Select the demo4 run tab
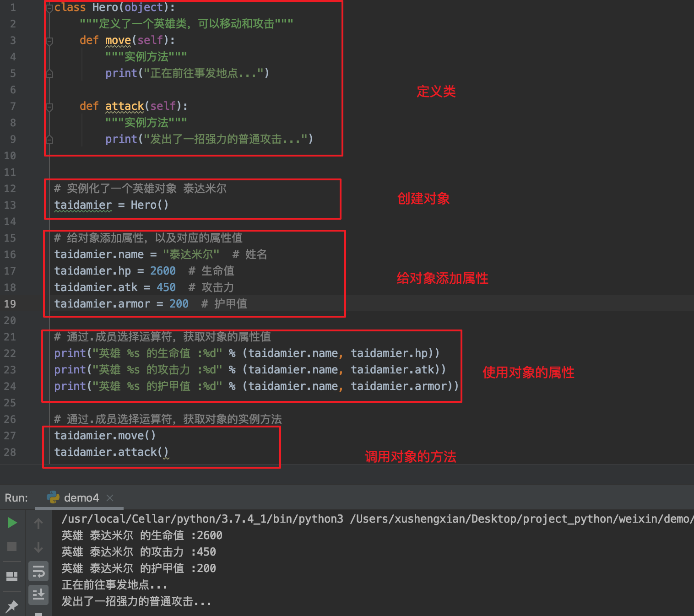Viewport: 694px width, 616px height. point(79,497)
